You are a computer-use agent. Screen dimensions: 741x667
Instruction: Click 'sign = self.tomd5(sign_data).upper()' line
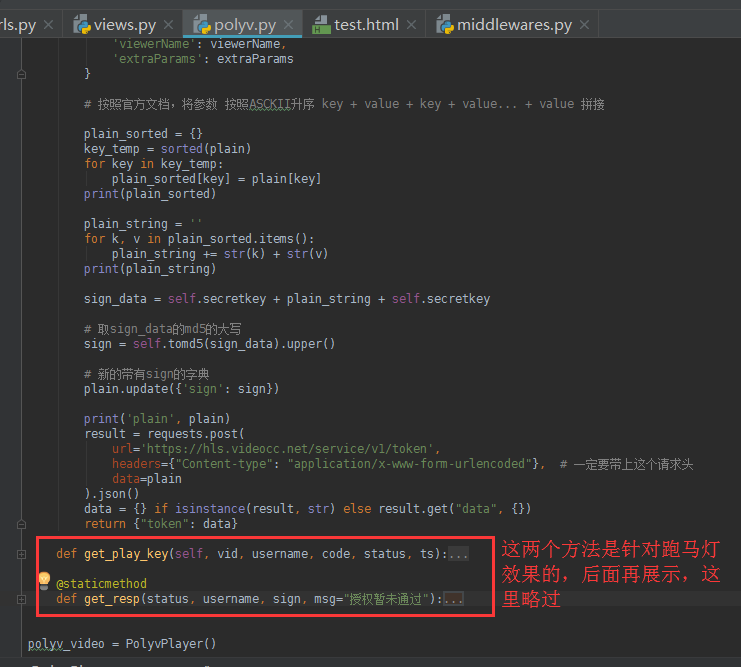click(209, 344)
